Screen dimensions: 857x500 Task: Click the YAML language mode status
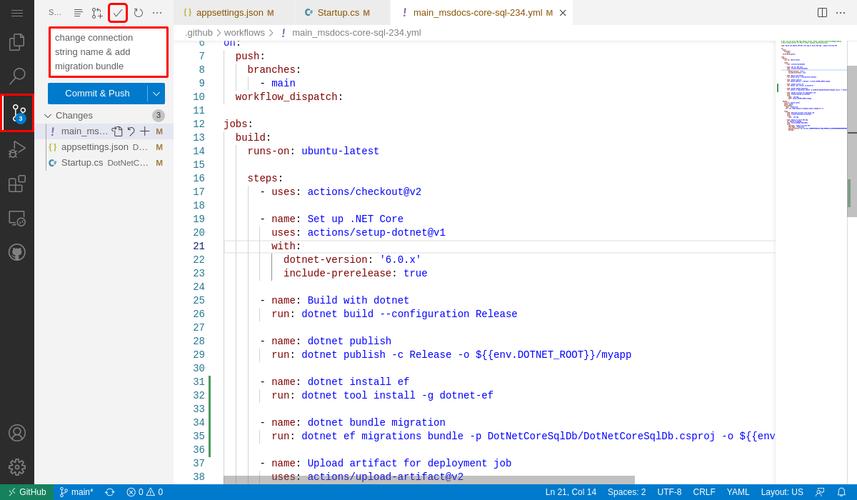(x=738, y=492)
